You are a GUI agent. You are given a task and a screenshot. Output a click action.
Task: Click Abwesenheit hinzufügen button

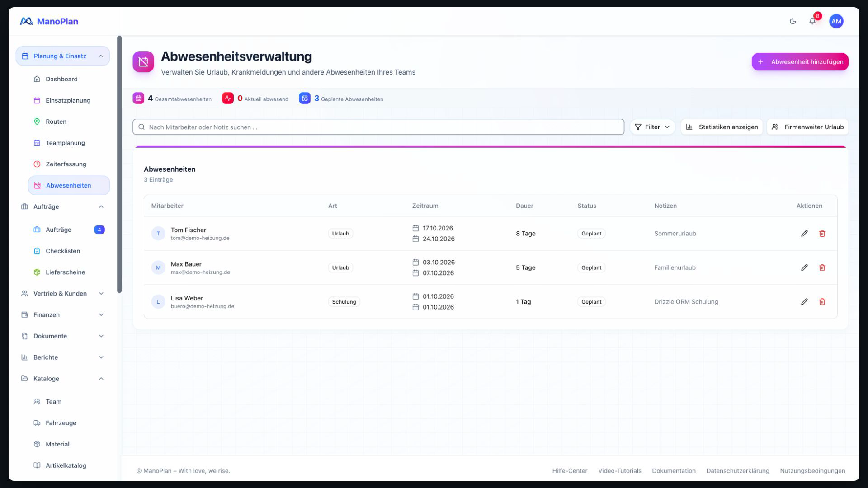point(800,62)
